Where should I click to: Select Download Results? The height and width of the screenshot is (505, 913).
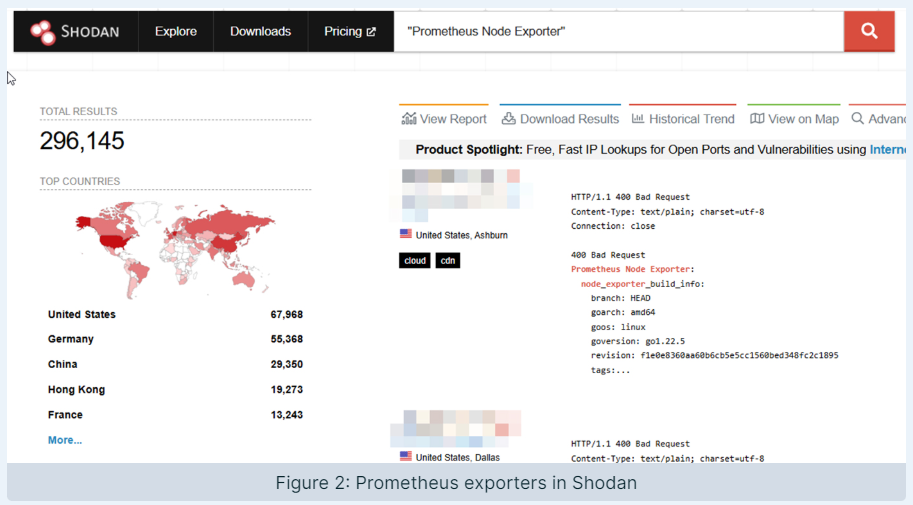[x=560, y=119]
